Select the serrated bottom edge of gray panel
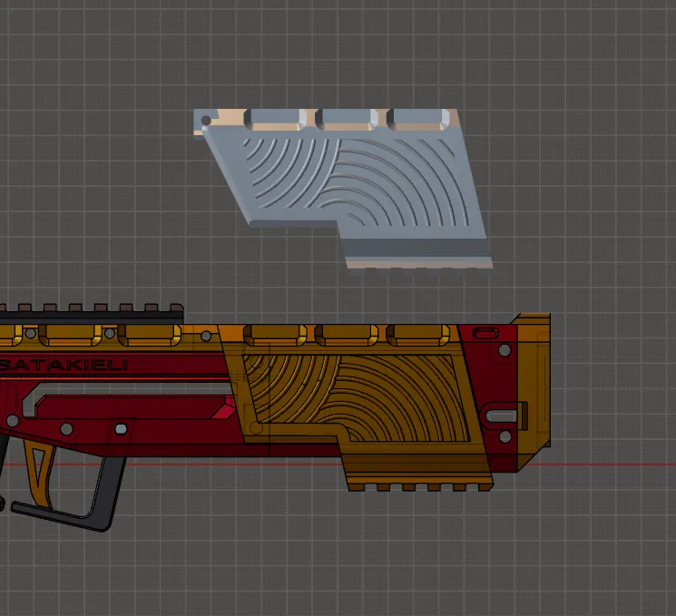The height and width of the screenshot is (616, 676). pyautogui.click(x=419, y=263)
